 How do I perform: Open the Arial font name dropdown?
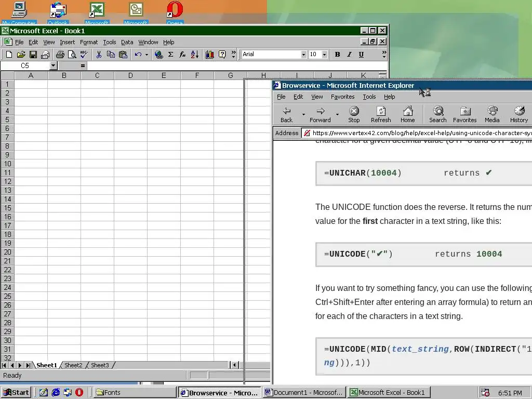[x=303, y=54]
